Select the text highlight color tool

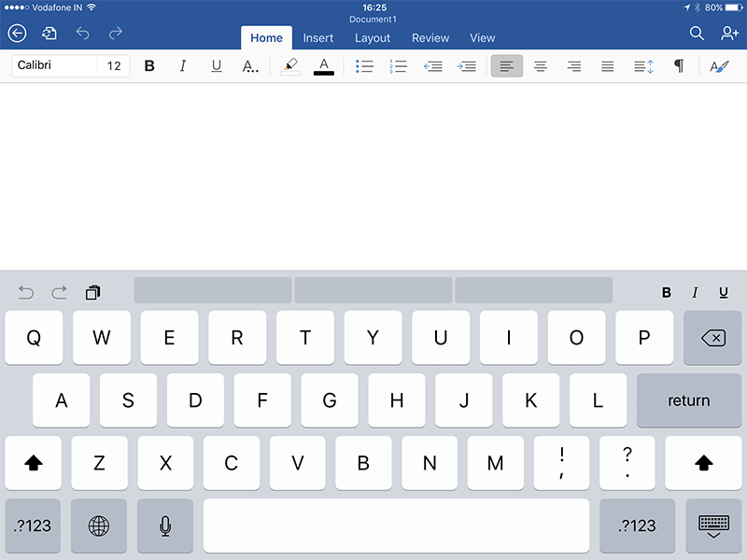[x=290, y=65]
